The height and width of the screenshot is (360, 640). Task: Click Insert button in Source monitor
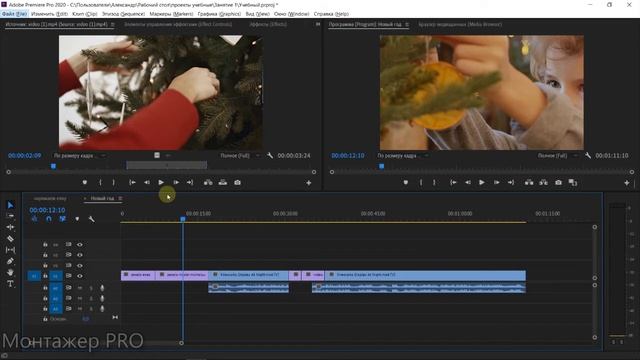click(x=208, y=182)
